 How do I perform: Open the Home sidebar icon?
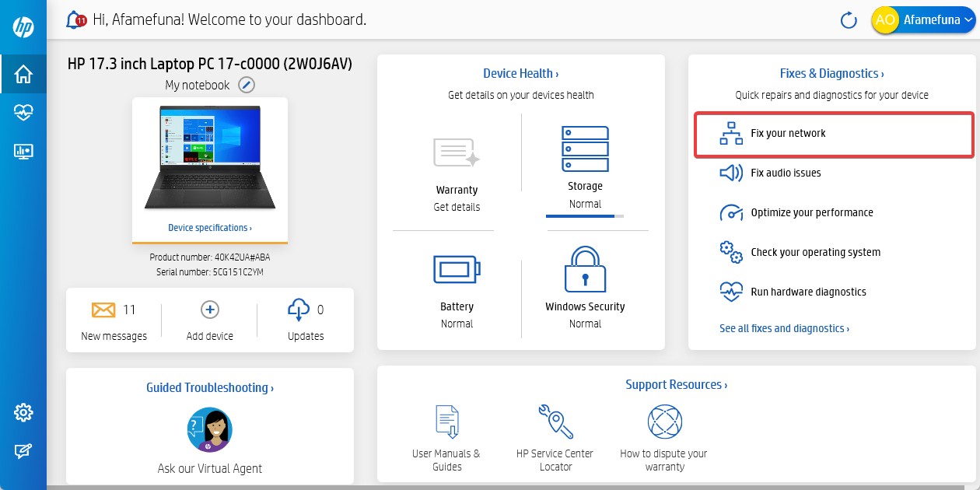click(23, 74)
